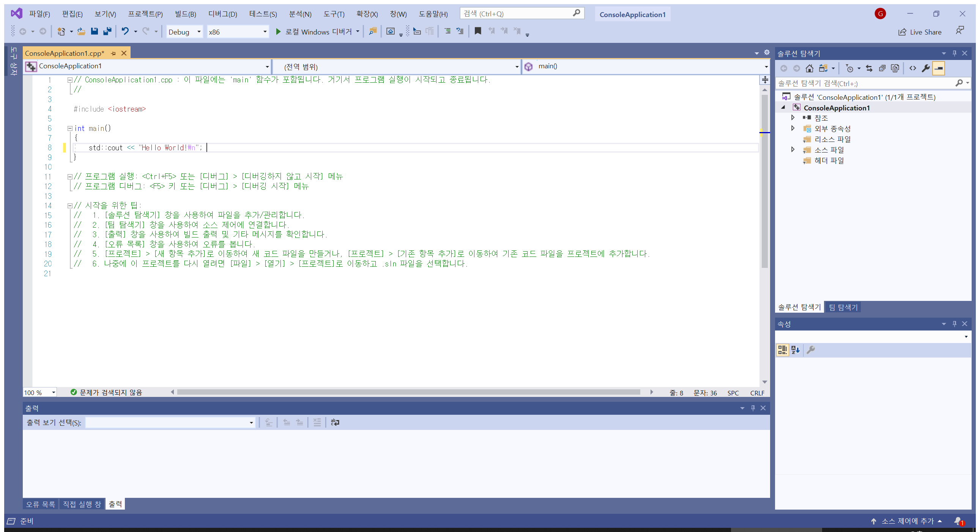Click the Home icon in Solution Explorer

coord(809,68)
